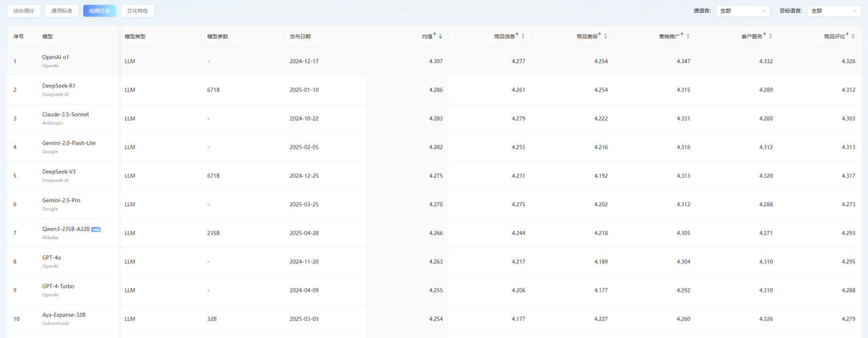Image resolution: width=868 pixels, height=338 pixels.
Task: Click the Anthropic vendor label
Action: pos(53,123)
